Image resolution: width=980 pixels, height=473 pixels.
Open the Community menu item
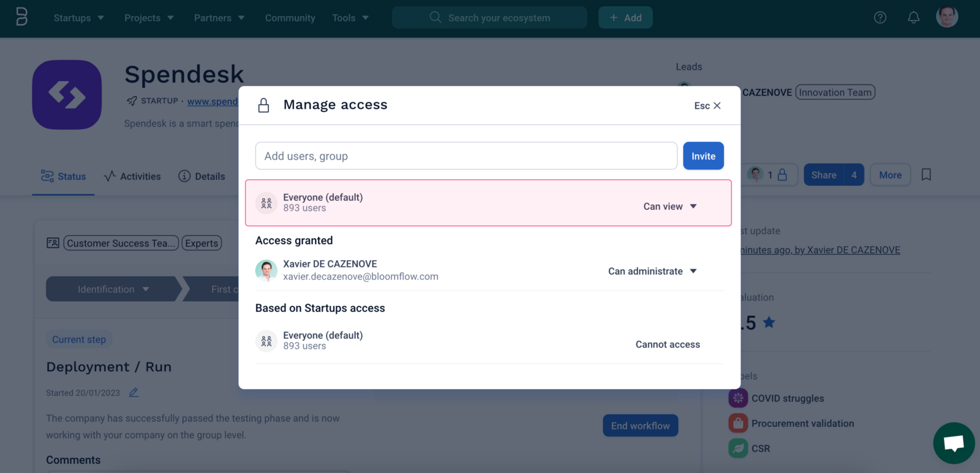pos(290,18)
